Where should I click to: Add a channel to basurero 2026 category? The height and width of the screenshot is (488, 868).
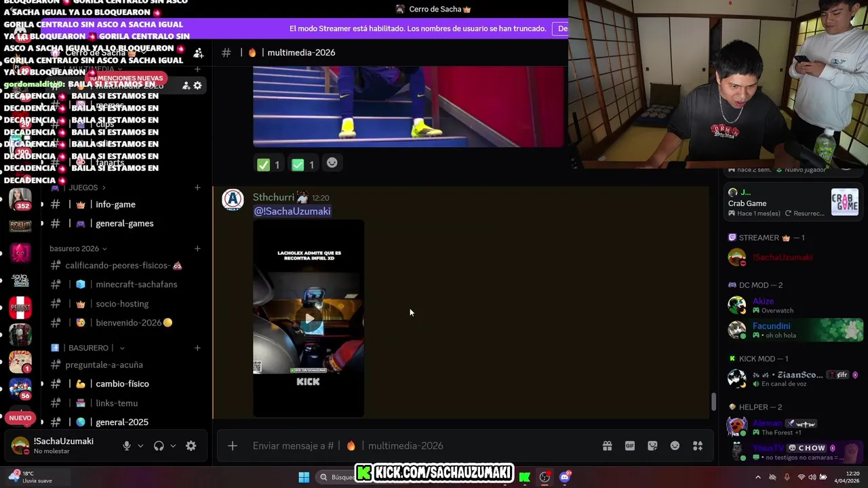pyautogui.click(x=197, y=249)
